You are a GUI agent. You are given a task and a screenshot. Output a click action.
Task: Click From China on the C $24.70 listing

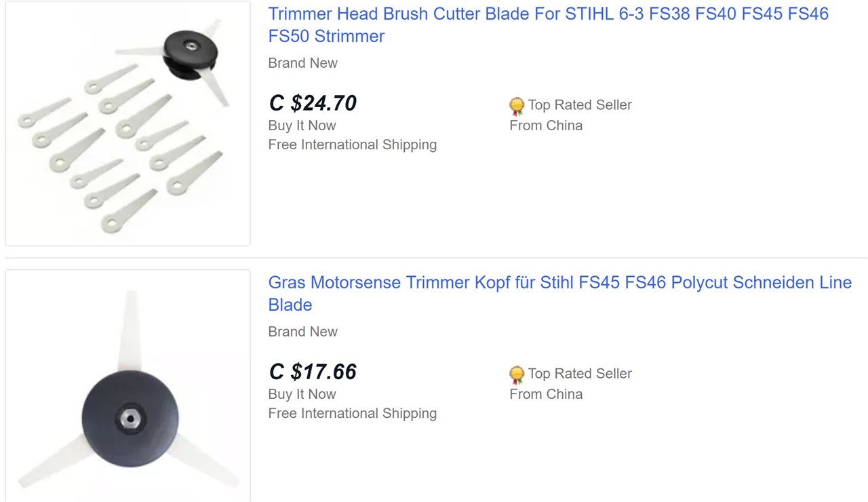pyautogui.click(x=546, y=125)
